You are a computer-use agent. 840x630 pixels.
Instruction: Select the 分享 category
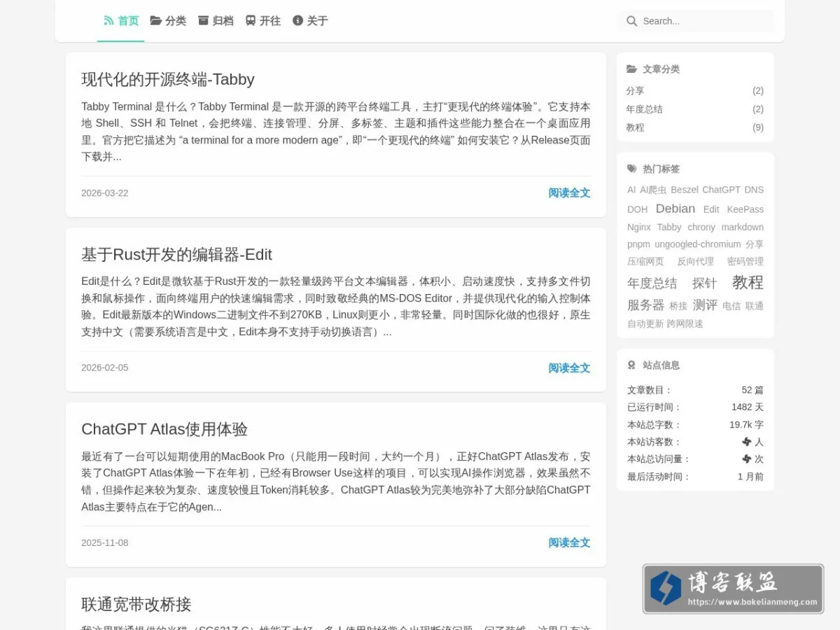695,91
